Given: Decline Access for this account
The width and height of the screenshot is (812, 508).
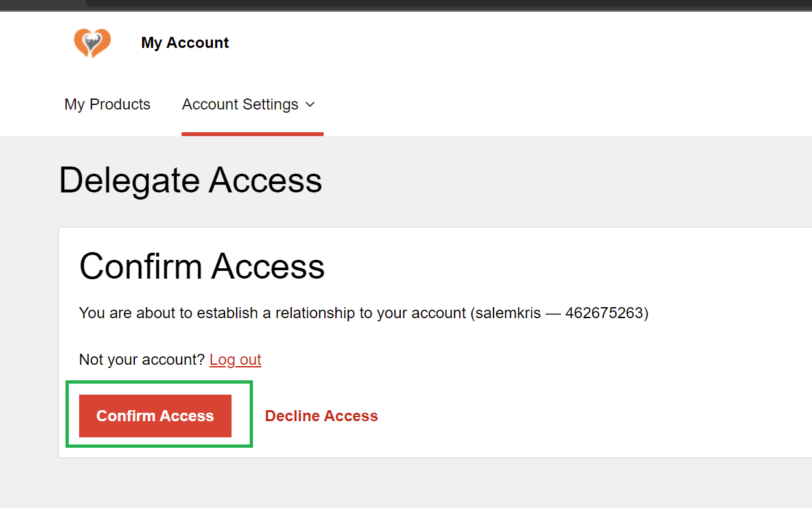Looking at the screenshot, I should click(321, 415).
